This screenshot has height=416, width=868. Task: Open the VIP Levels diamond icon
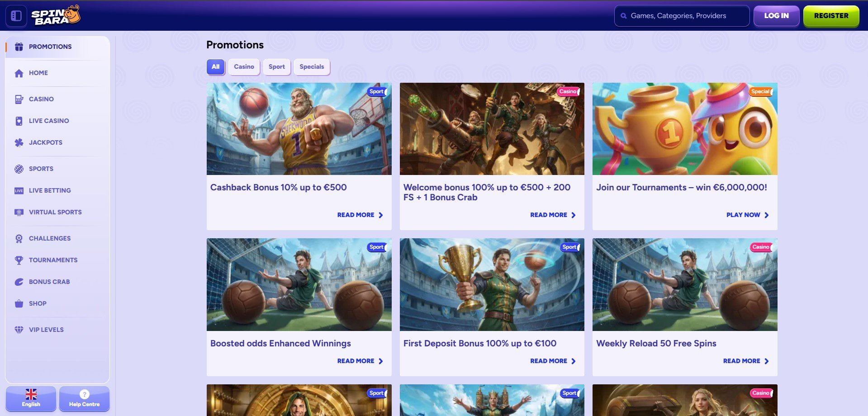pyautogui.click(x=19, y=330)
